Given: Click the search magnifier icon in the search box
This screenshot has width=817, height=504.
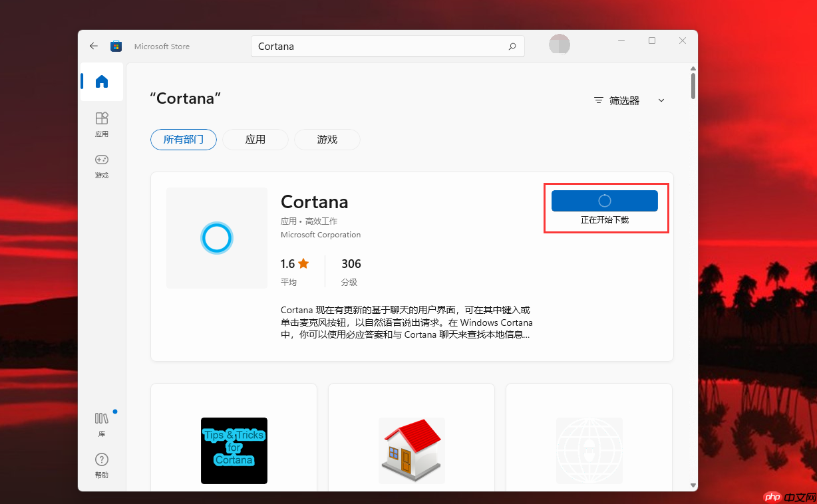Looking at the screenshot, I should (x=512, y=46).
